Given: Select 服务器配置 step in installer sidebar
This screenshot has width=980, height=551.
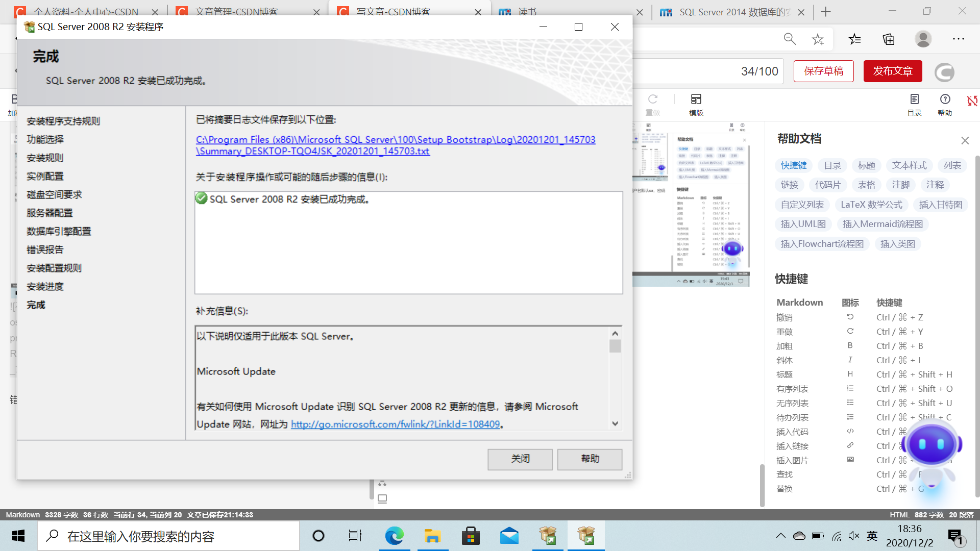Looking at the screenshot, I should point(50,213).
